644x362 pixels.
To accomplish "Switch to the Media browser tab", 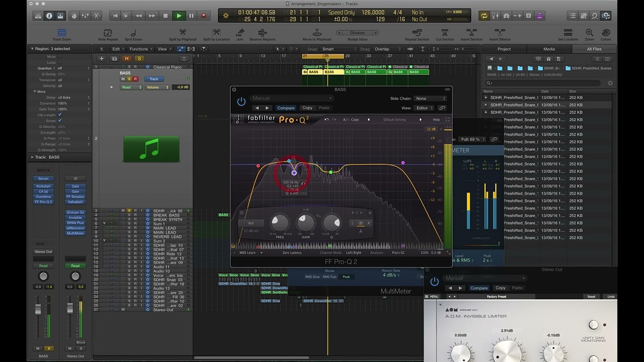I will click(x=549, y=49).
